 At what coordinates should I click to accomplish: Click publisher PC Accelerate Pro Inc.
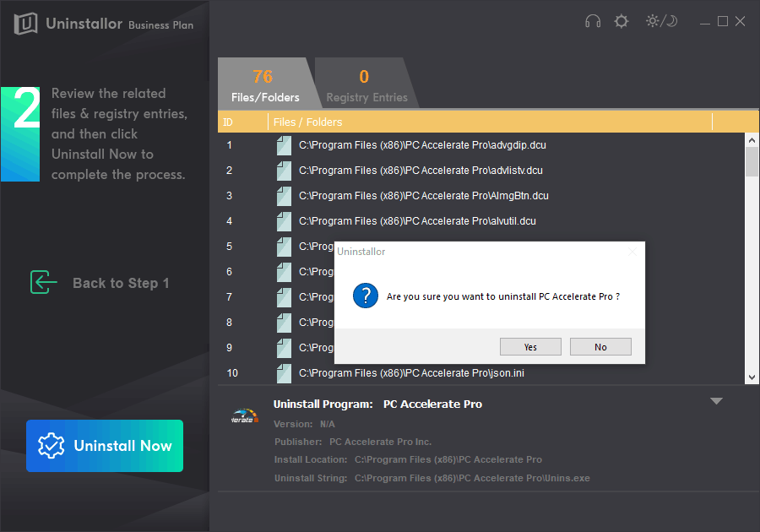[380, 442]
